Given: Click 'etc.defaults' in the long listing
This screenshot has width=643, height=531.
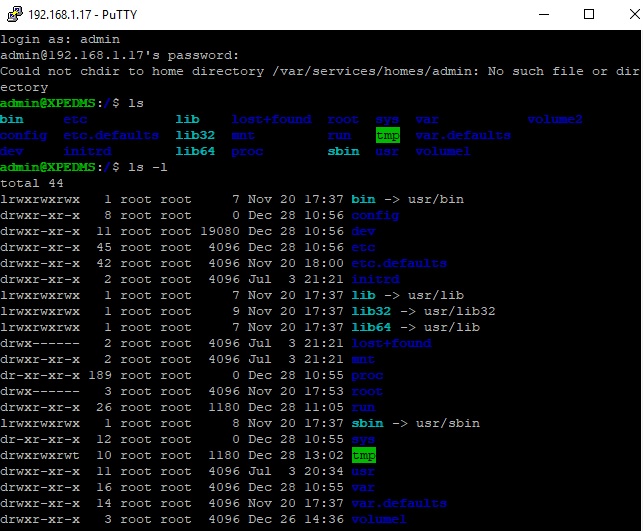Looking at the screenshot, I should (x=399, y=263).
